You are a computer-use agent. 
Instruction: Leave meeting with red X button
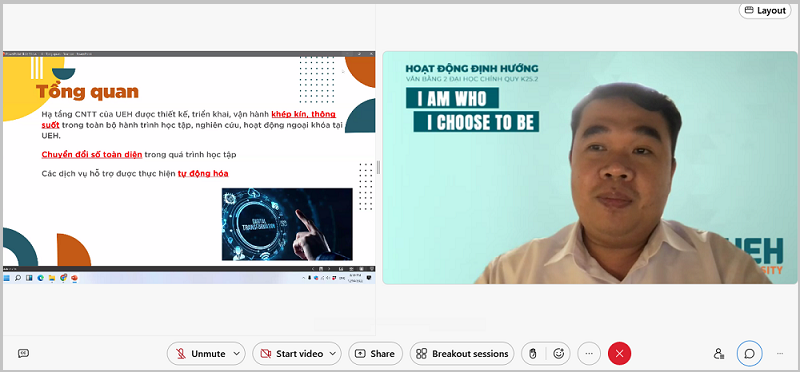(619, 354)
